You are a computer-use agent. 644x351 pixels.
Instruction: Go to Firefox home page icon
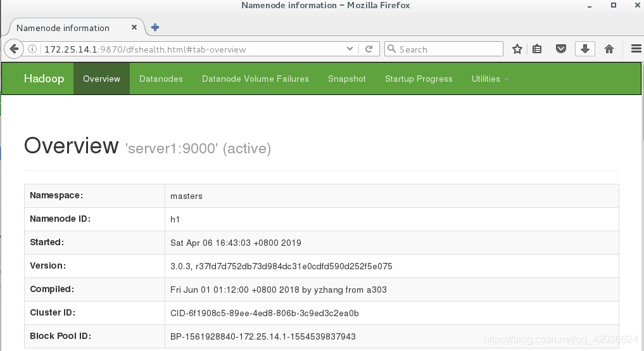click(609, 49)
